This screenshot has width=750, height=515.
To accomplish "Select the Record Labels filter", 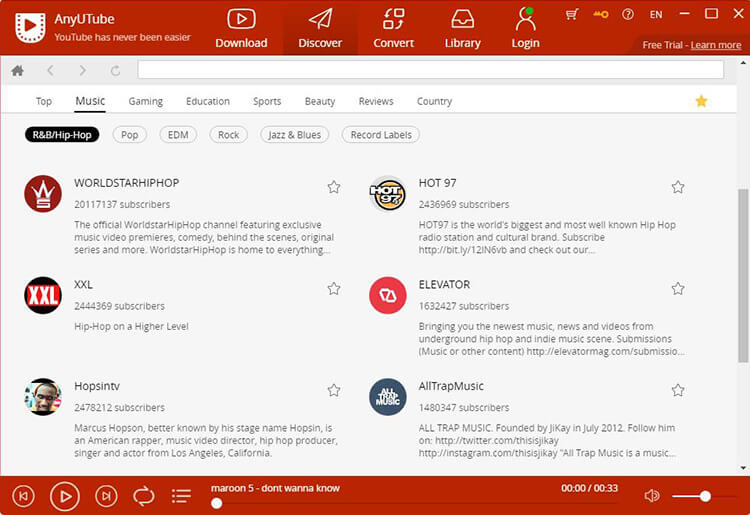I will tap(381, 135).
